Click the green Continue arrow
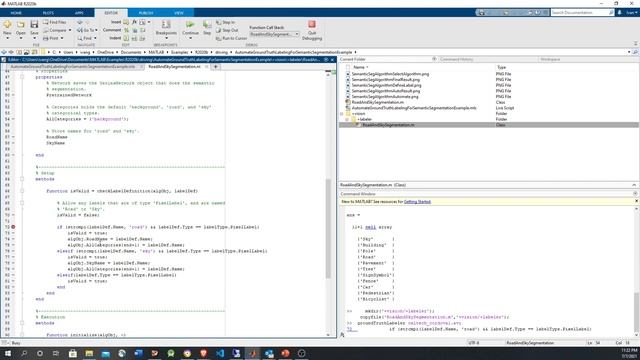 (190, 25)
